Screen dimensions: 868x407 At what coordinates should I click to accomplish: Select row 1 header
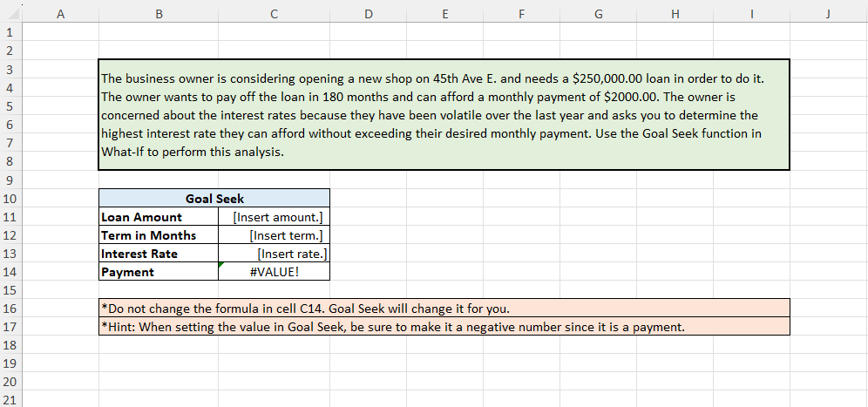click(x=11, y=32)
